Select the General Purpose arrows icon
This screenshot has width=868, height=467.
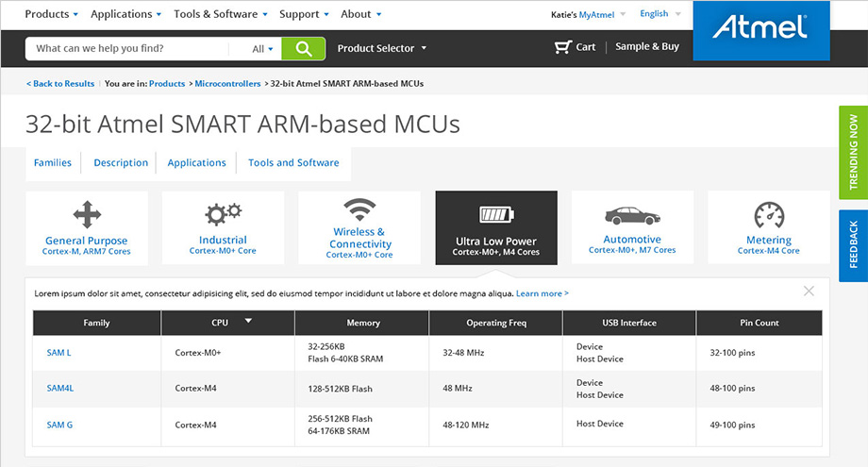coord(87,215)
